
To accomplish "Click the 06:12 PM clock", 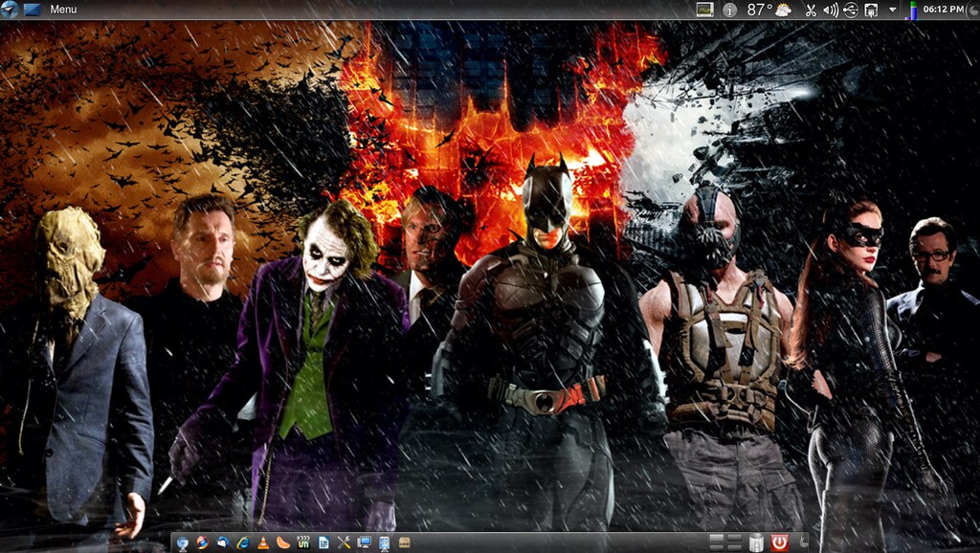I will tap(943, 10).
